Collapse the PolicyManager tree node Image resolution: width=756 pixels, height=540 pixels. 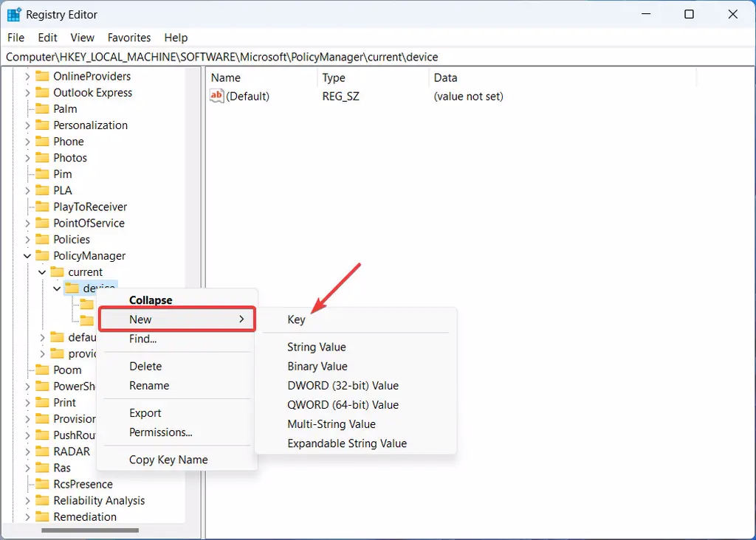coord(27,256)
